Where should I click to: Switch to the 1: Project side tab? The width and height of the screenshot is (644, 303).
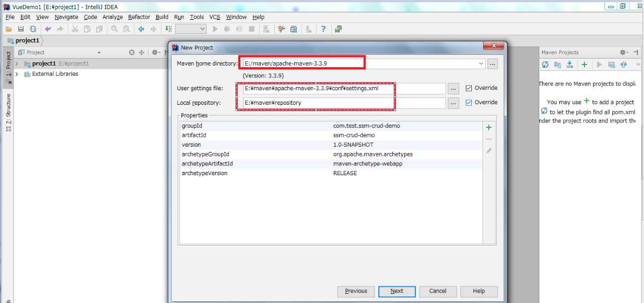[8, 68]
